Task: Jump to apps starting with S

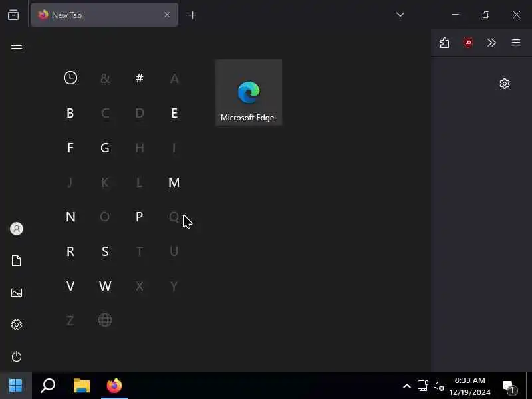Action: coord(105,251)
